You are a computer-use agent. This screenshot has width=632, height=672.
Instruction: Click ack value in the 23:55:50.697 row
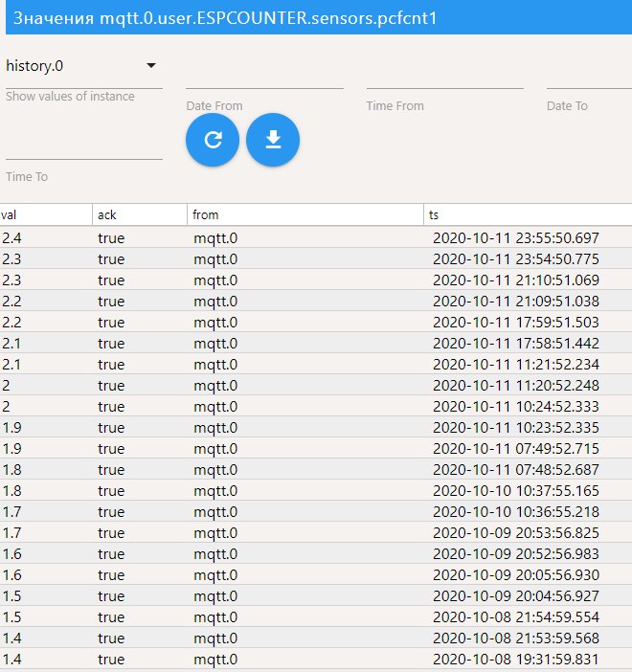click(x=111, y=237)
